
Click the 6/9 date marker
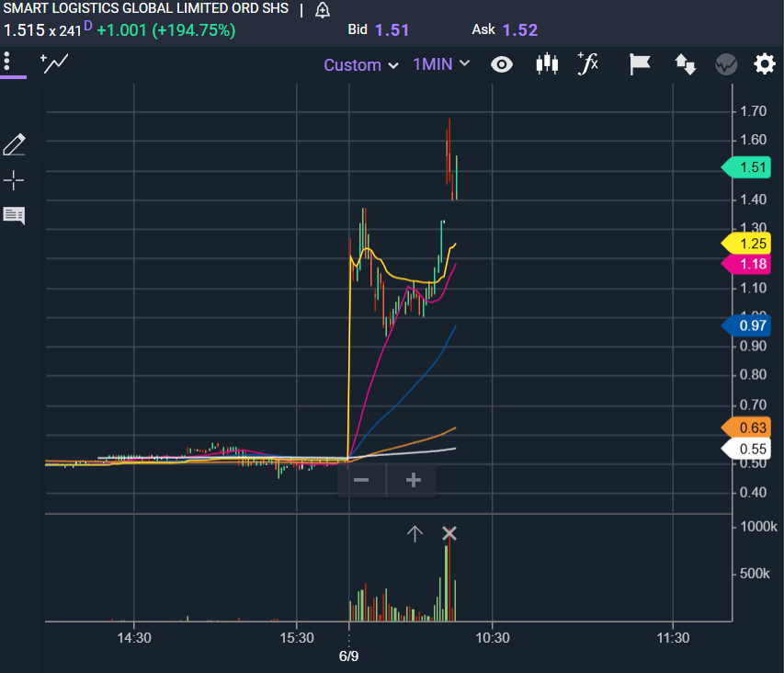point(348,656)
